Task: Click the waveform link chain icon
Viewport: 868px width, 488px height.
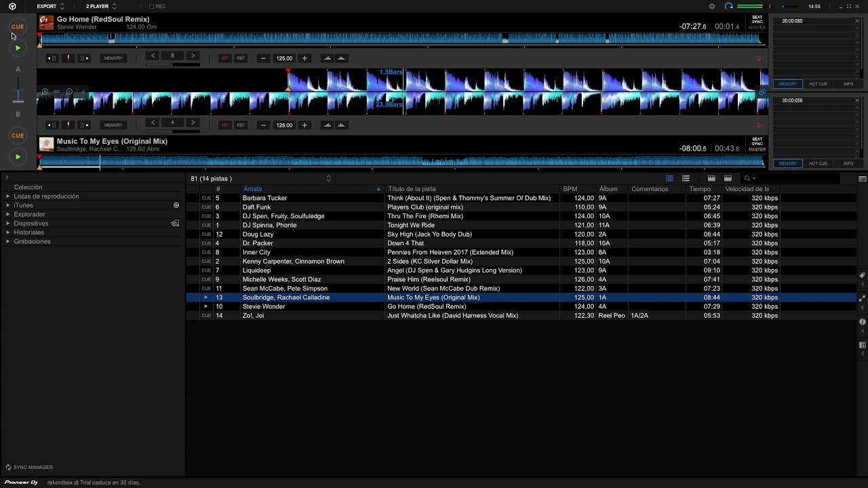Action: 762,92
